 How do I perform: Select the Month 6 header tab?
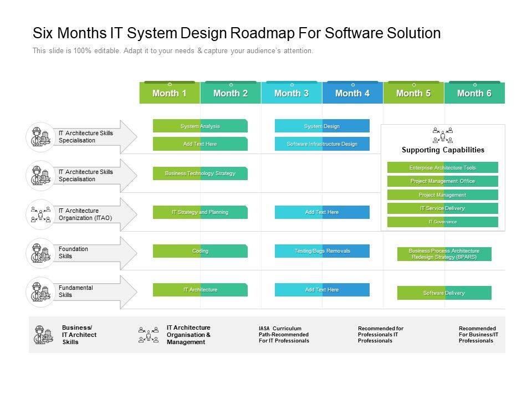click(474, 93)
